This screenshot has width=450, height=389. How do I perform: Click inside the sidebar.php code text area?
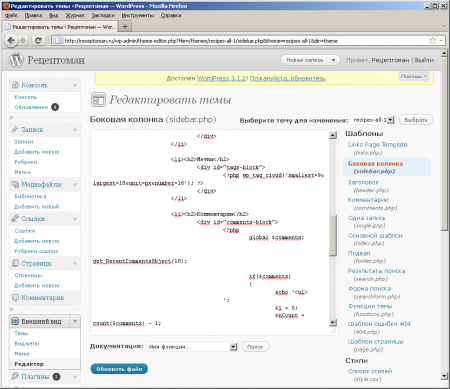(x=210, y=229)
